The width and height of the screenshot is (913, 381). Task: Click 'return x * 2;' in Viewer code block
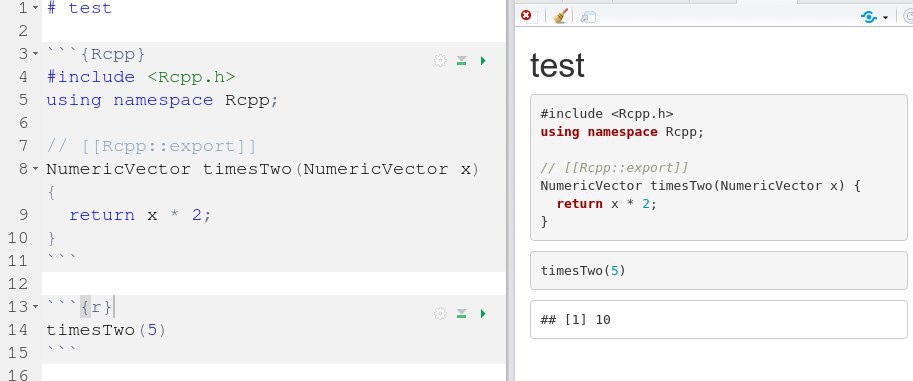click(607, 204)
